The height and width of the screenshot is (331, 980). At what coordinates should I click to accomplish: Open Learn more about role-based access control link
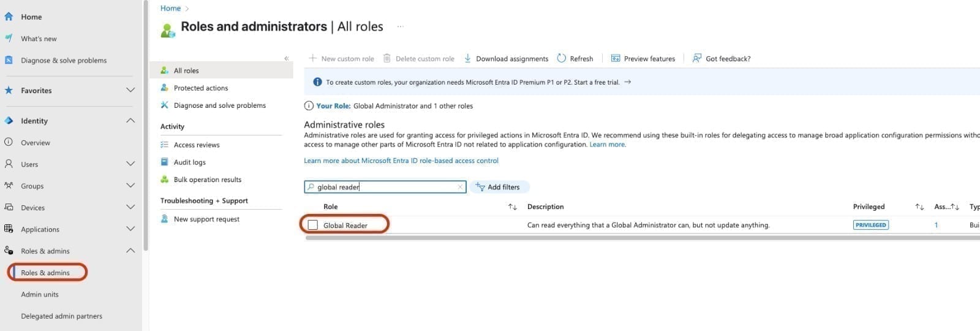tap(401, 161)
